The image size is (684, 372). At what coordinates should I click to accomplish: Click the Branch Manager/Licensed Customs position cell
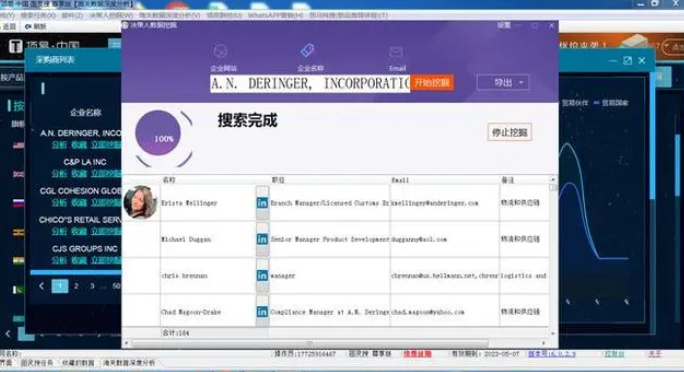[x=330, y=203]
